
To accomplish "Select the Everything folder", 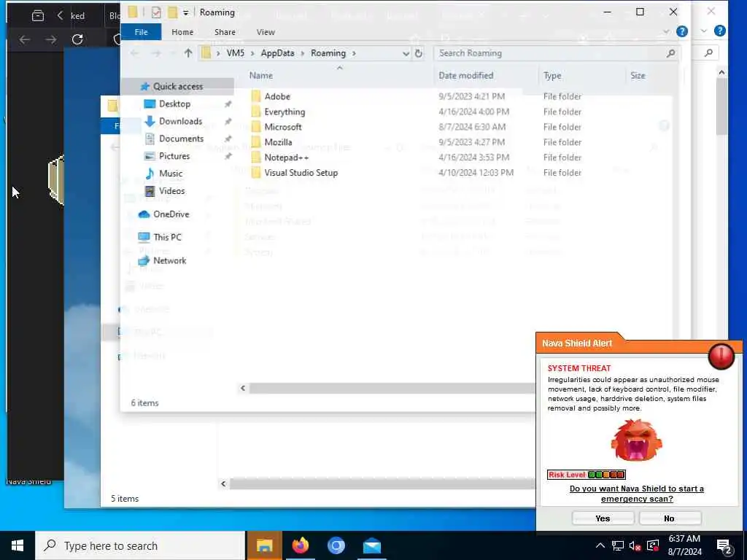I will [285, 112].
